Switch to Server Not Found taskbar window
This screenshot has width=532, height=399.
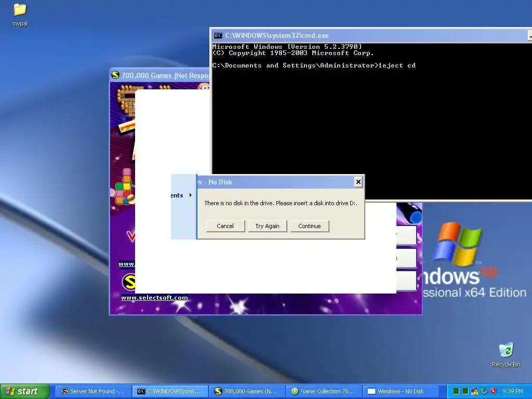(x=93, y=391)
